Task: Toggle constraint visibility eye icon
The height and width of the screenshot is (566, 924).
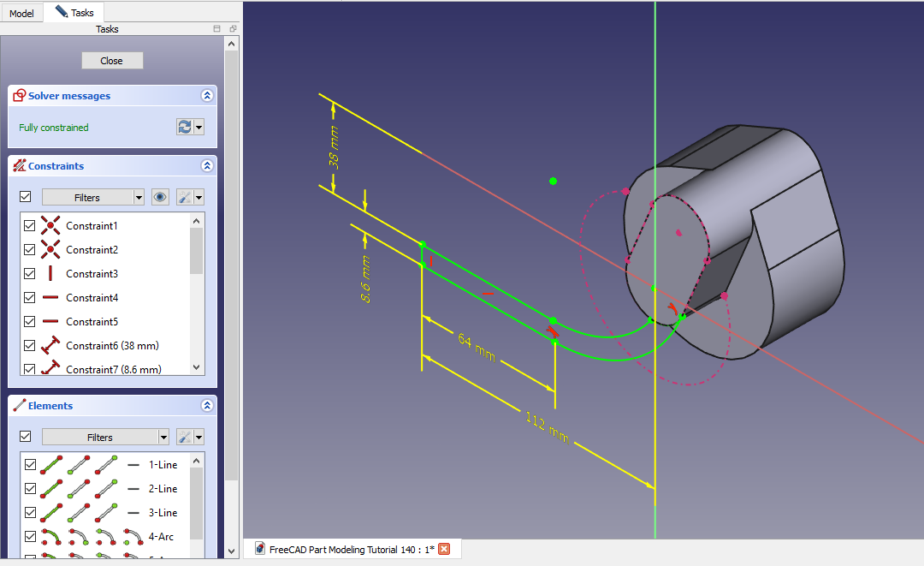Action: (160, 197)
